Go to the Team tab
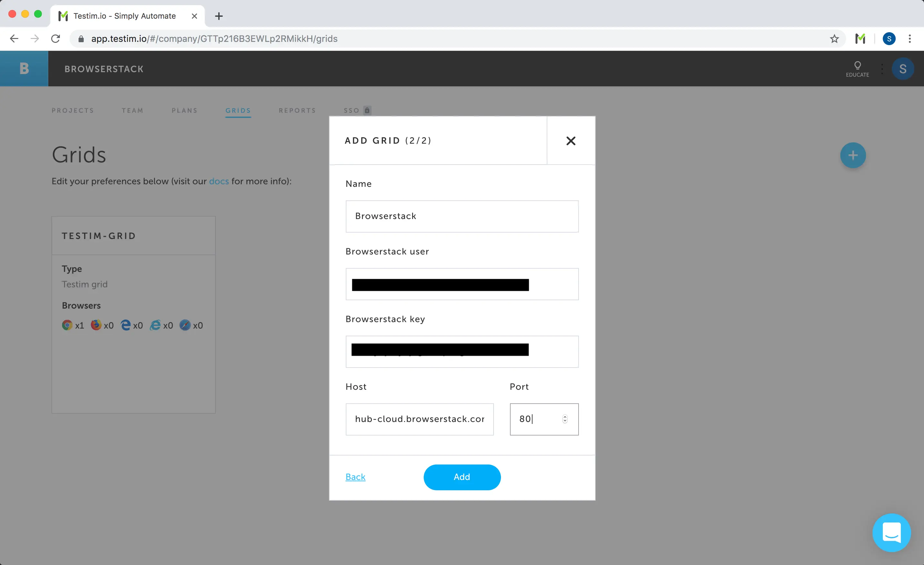This screenshot has width=924, height=565. coord(132,110)
